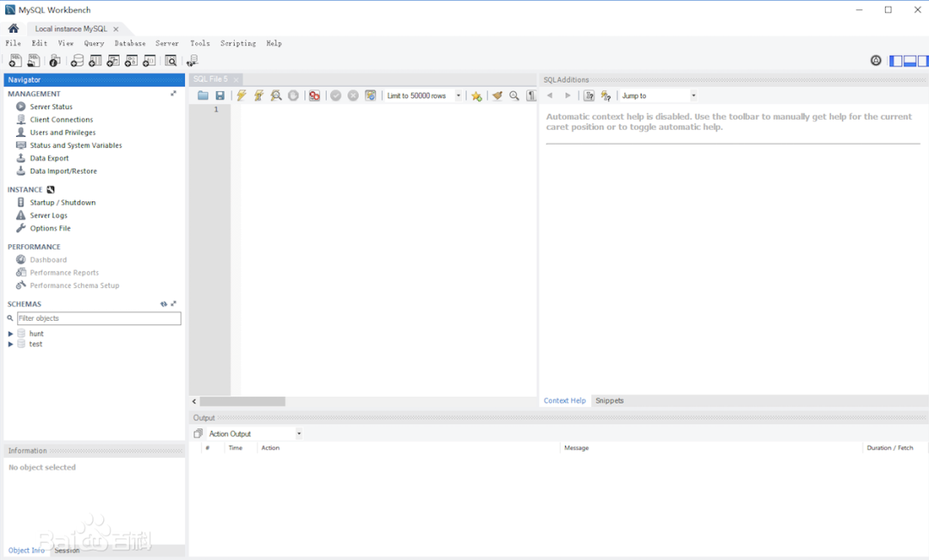
Task: Go to the home screen tab
Action: pyautogui.click(x=13, y=28)
